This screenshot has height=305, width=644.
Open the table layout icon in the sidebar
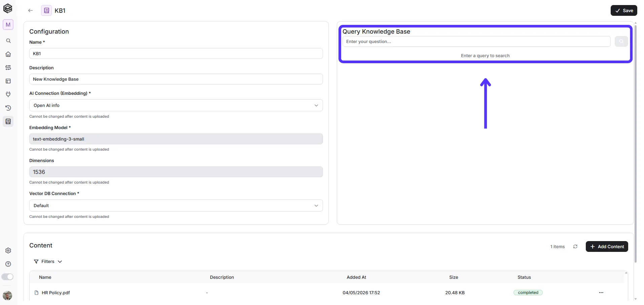pyautogui.click(x=8, y=81)
